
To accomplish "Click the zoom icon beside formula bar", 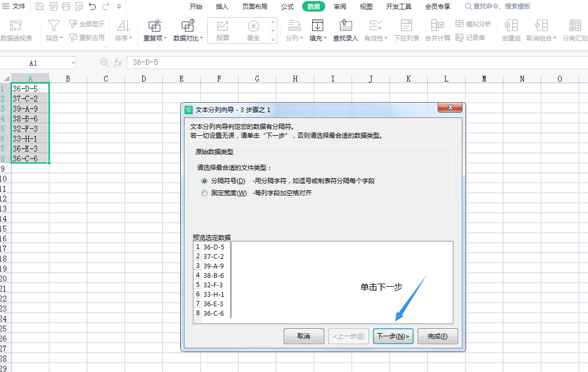I will click(104, 63).
